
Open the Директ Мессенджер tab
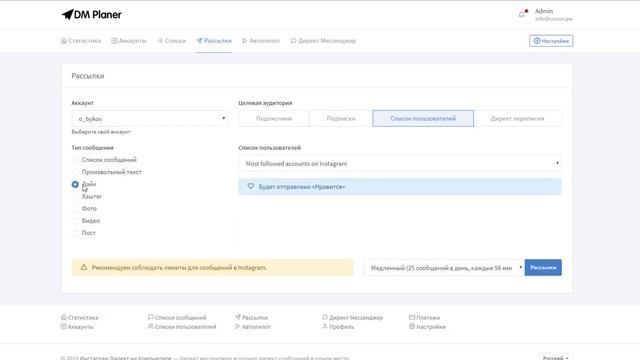(323, 41)
